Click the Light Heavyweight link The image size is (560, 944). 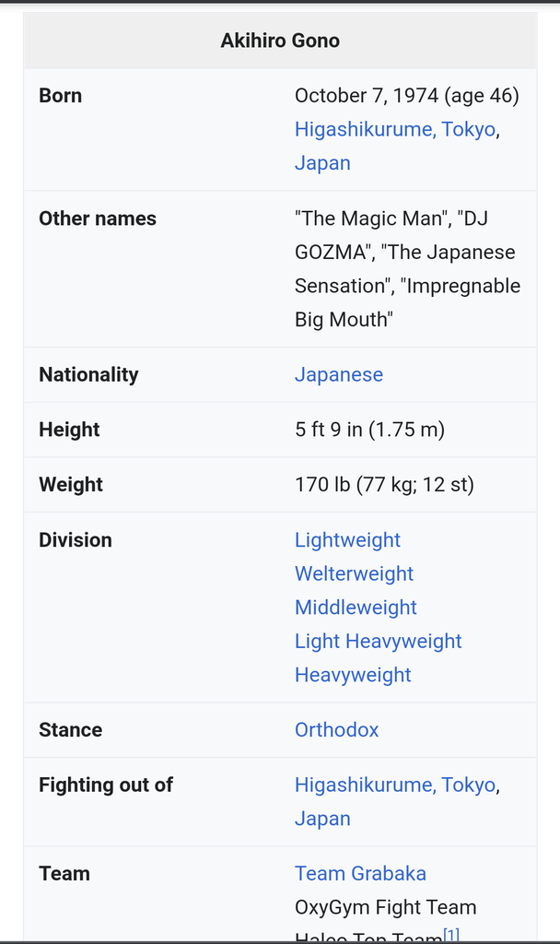tap(378, 641)
